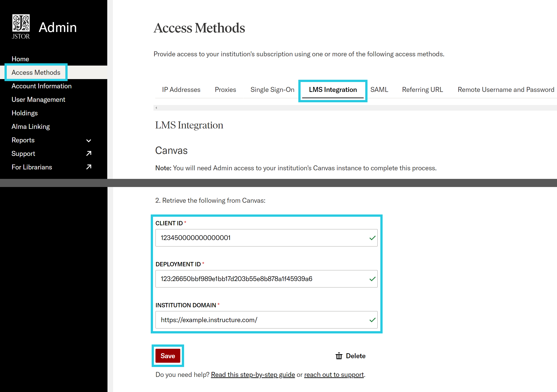Switch to the IP Addresses tab
This screenshot has width=557, height=392.
point(181,89)
